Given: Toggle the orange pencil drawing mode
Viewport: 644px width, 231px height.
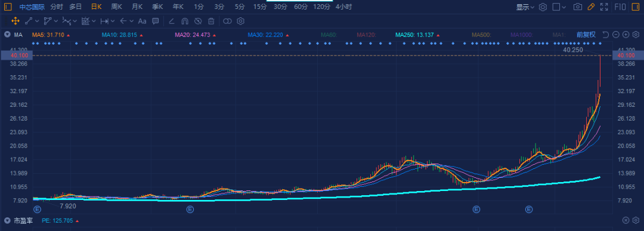Looking at the screenshot, I should coord(591,7).
